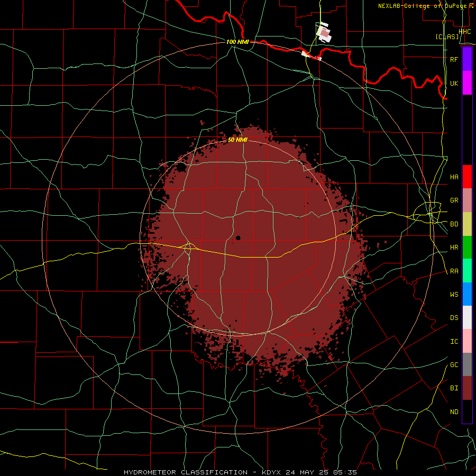Click the yellow BD legend color swatch

click(x=467, y=224)
